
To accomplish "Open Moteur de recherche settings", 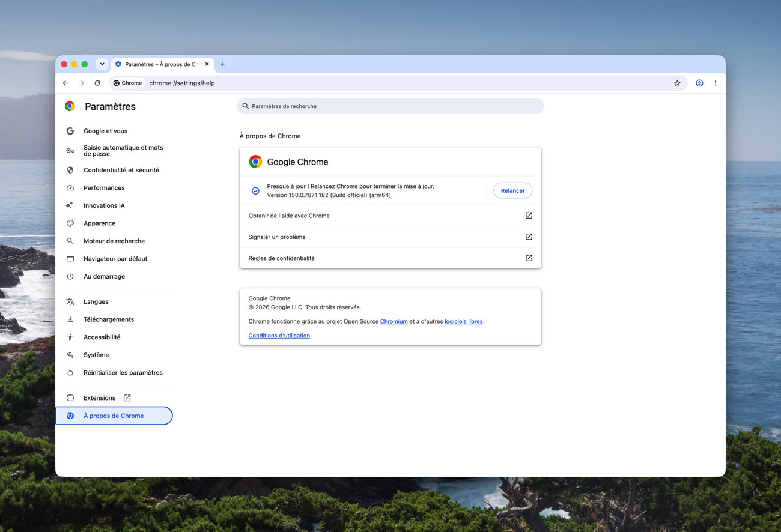I will pos(114,241).
